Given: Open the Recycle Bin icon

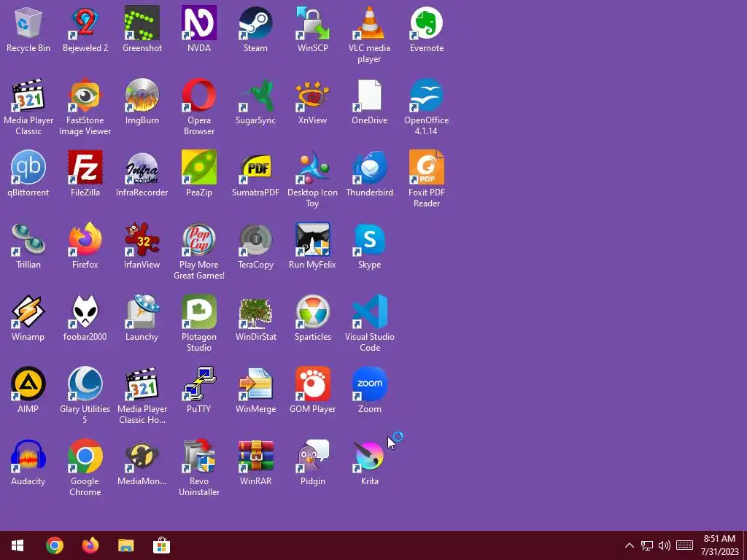Looking at the screenshot, I should pos(28,23).
